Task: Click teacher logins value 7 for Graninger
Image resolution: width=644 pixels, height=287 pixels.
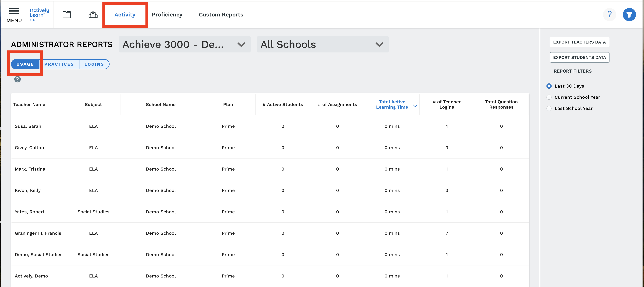Action: tap(447, 233)
